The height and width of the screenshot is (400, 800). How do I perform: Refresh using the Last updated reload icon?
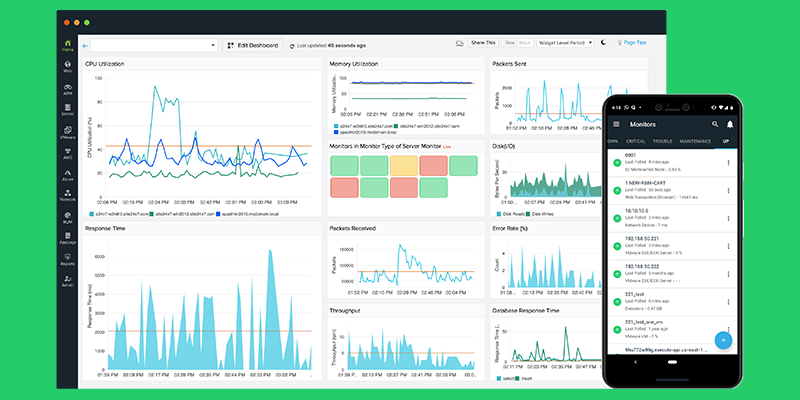[292, 46]
